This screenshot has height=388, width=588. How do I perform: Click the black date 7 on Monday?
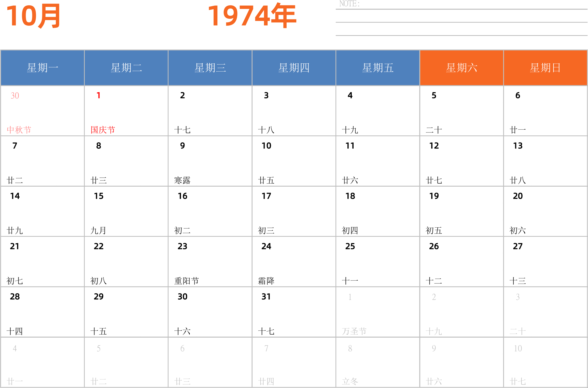click(x=15, y=146)
